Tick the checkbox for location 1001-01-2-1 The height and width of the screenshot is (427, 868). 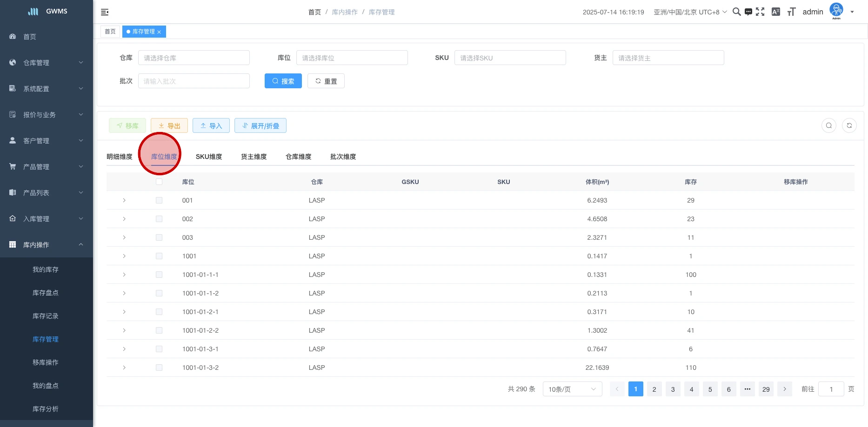coord(159,312)
